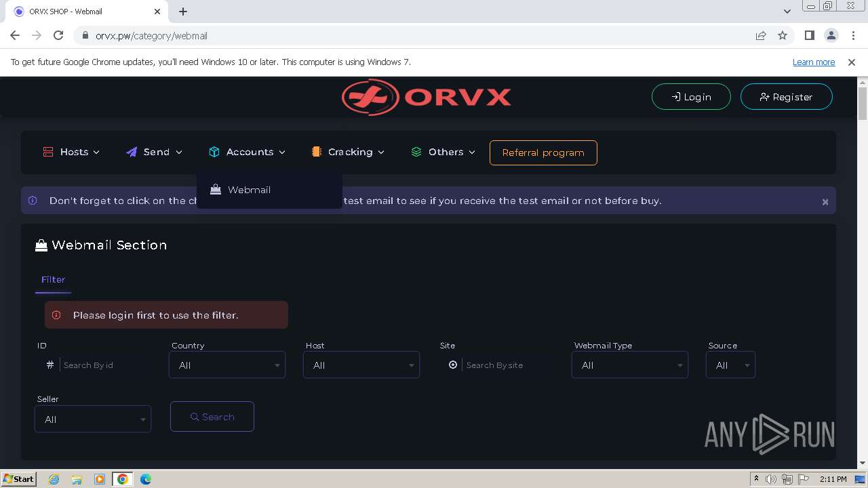Open the Source dropdown

pyautogui.click(x=730, y=365)
